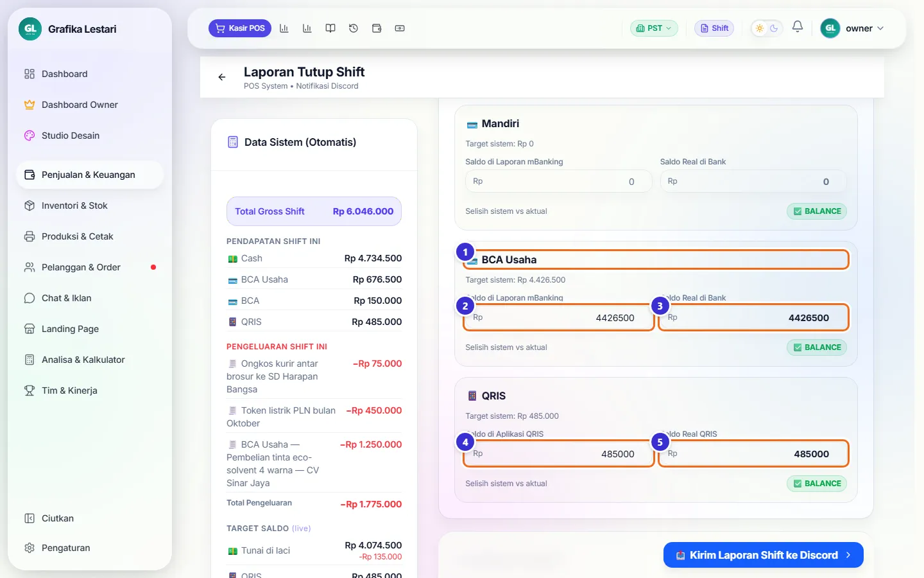Screen dimensions: 924x578
Task: Click bar chart icon adjacent to Kasir POS
Action: click(x=284, y=28)
